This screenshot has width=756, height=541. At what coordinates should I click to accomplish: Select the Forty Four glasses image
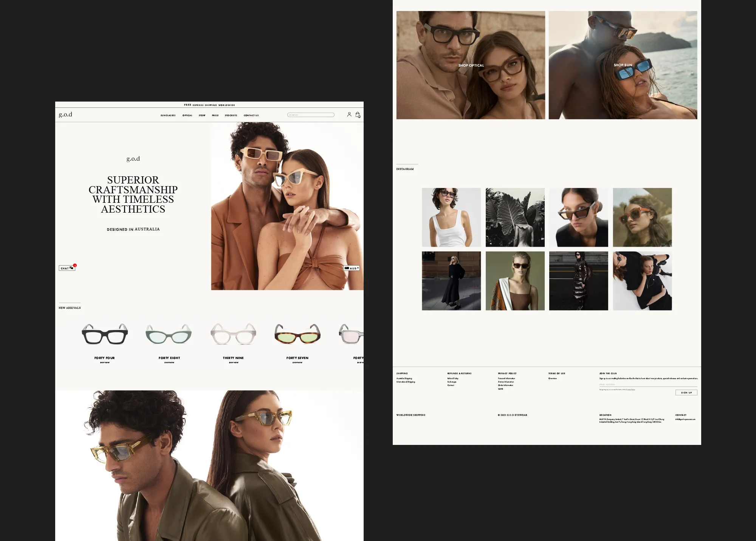pyautogui.click(x=105, y=334)
